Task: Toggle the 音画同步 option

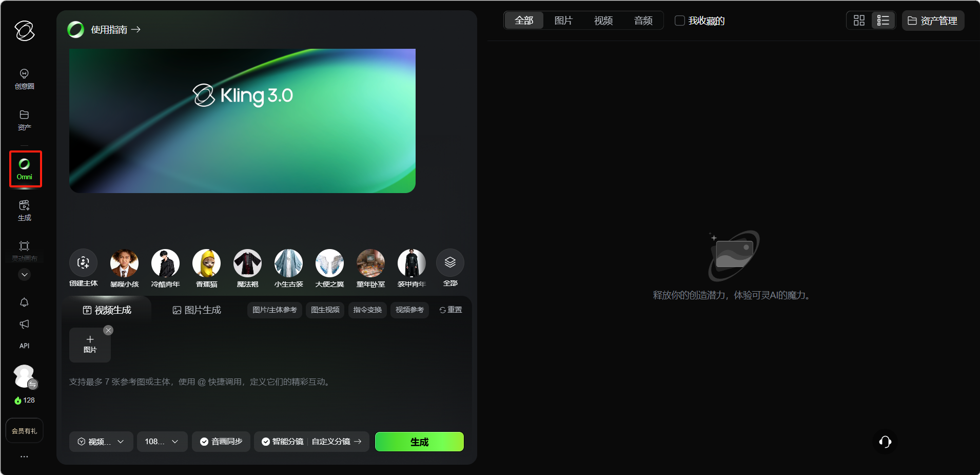Action: tap(221, 442)
